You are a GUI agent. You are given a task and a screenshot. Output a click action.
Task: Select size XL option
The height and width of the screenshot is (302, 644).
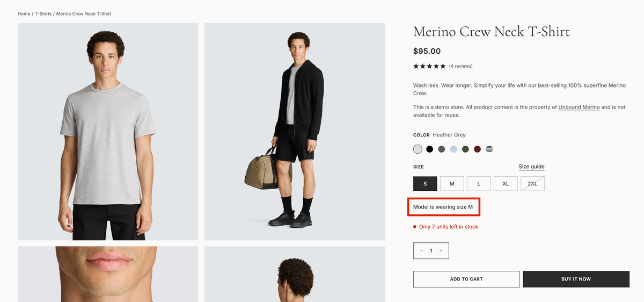pos(506,184)
